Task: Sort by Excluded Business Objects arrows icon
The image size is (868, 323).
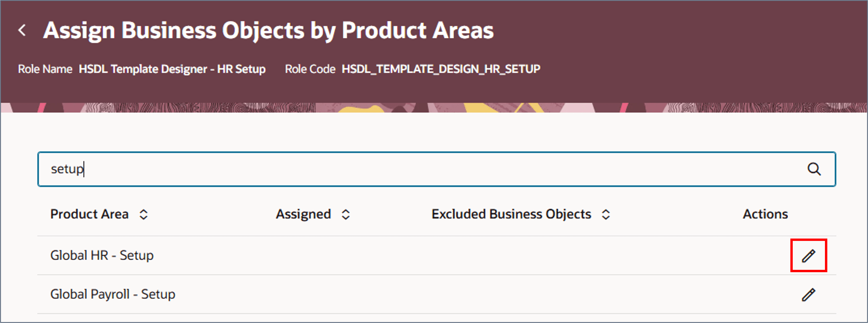Action: point(606,215)
